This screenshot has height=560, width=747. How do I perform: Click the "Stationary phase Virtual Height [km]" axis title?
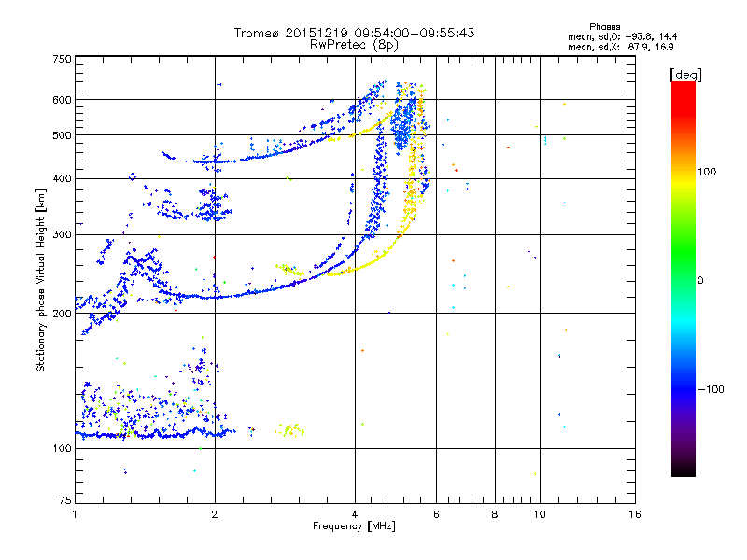[x=41, y=280]
